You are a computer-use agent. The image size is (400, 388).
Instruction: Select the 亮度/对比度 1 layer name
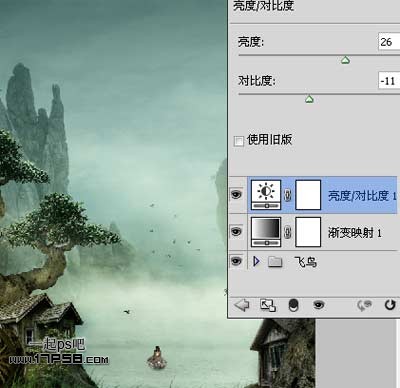pyautogui.click(x=362, y=196)
